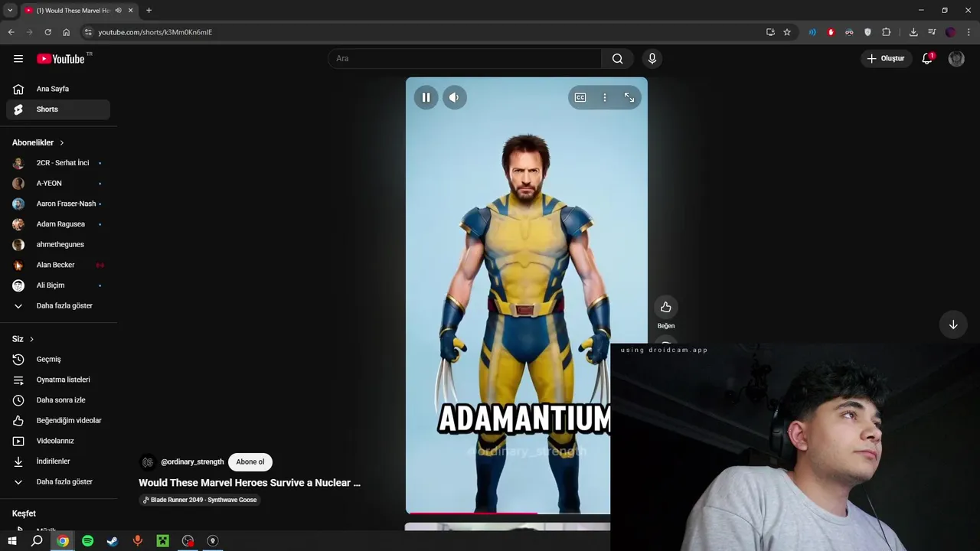Open ahmethegunes channel

tap(58, 245)
